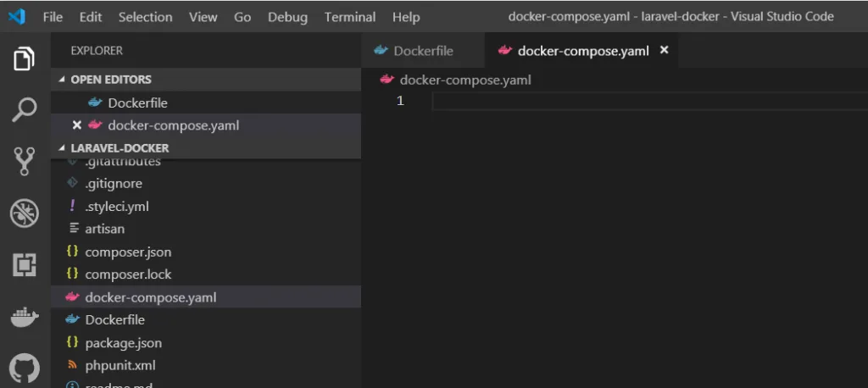Close docker-compose.yaml from Open Editors list
The image size is (868, 388).
coord(77,125)
